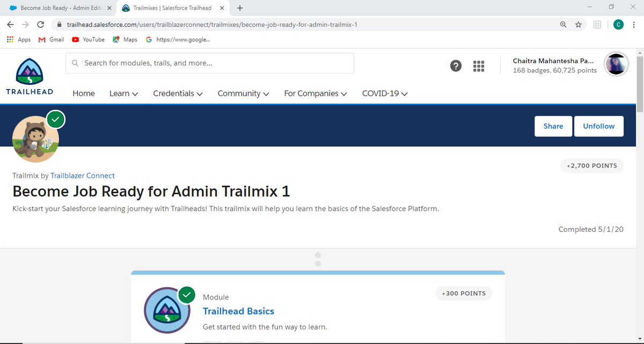This screenshot has width=644, height=344.
Task: Click the zoom magnifier icon in address bar
Action: [x=563, y=25]
